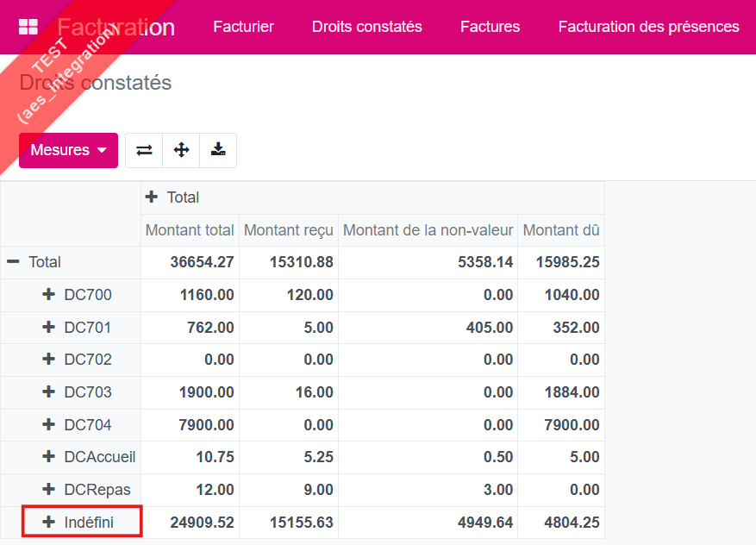
Task: Click the expand all arrows icon
Action: [181, 150]
